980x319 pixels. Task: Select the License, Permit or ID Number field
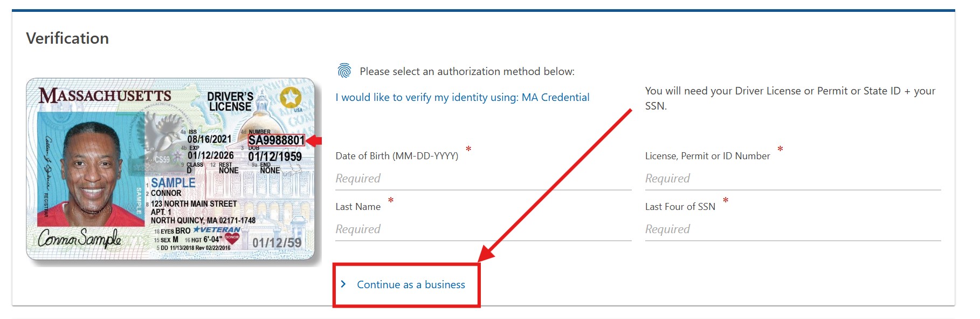click(x=792, y=179)
